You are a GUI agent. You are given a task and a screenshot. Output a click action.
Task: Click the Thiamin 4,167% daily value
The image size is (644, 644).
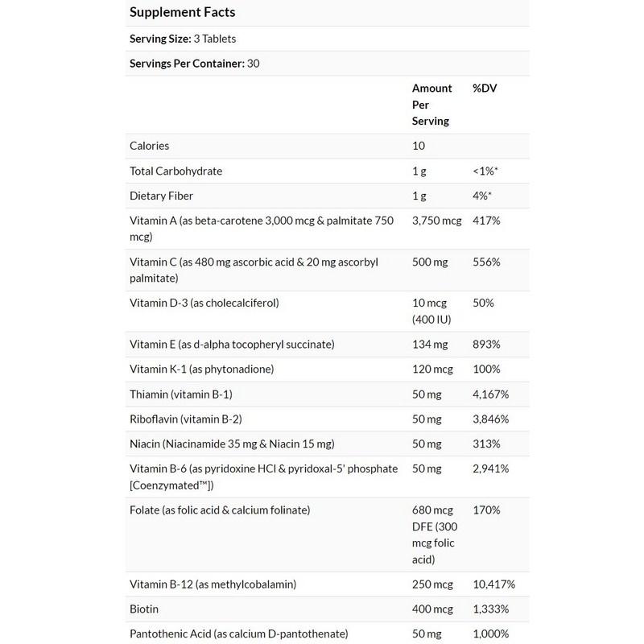click(x=490, y=394)
